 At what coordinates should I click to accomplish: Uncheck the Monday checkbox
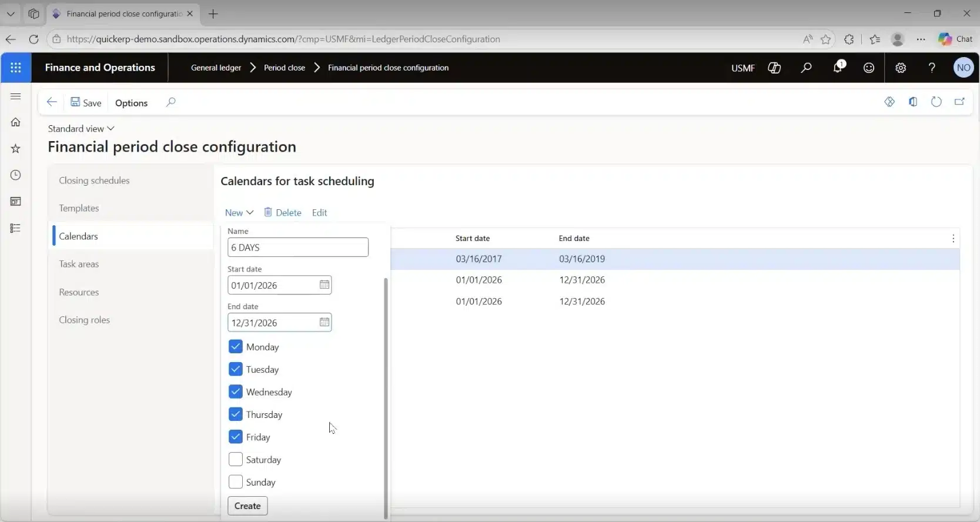(x=235, y=347)
